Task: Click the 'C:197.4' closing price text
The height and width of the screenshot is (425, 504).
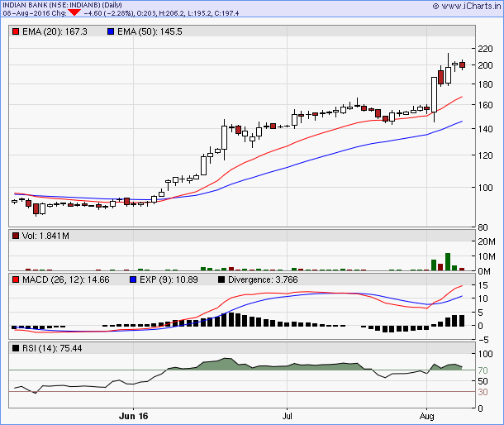Action: point(226,13)
